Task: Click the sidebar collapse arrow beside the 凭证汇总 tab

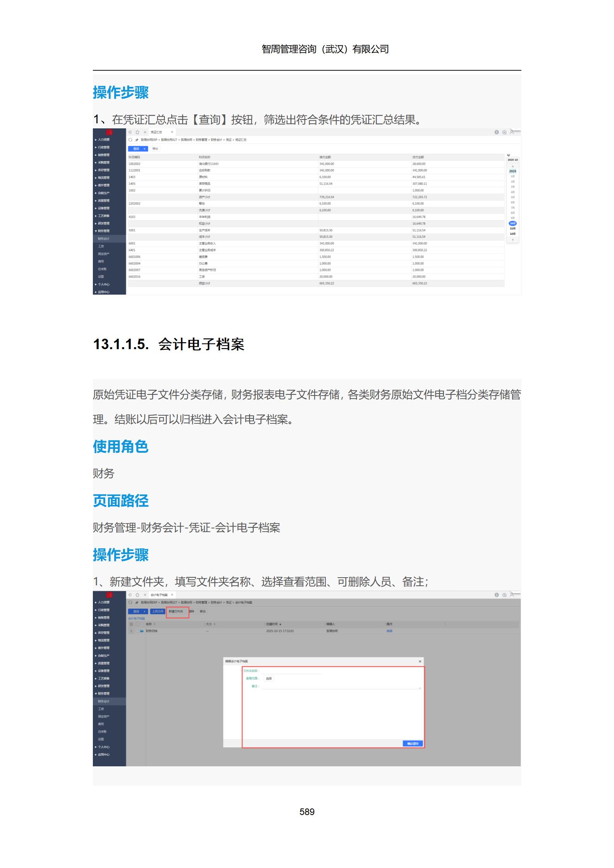Action: click(130, 132)
